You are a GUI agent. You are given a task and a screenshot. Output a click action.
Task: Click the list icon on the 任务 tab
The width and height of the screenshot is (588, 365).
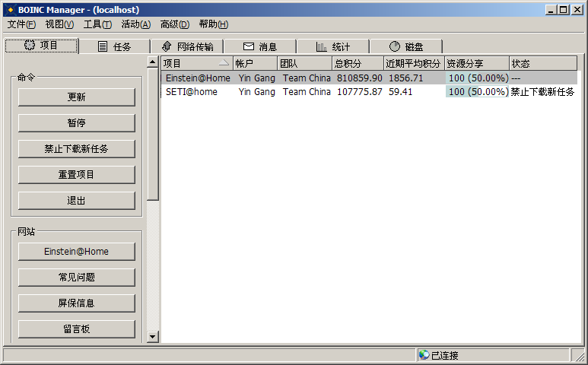tap(103, 46)
